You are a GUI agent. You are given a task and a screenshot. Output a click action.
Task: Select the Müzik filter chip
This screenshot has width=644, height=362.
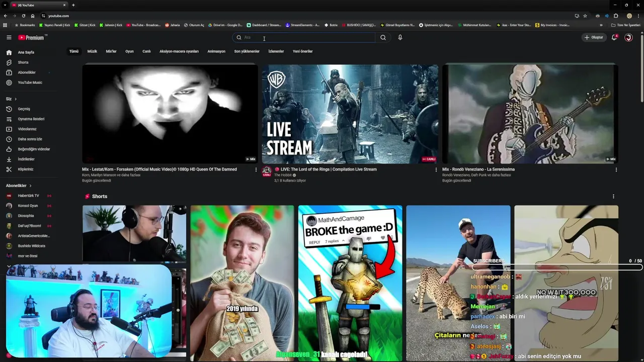[x=92, y=51]
